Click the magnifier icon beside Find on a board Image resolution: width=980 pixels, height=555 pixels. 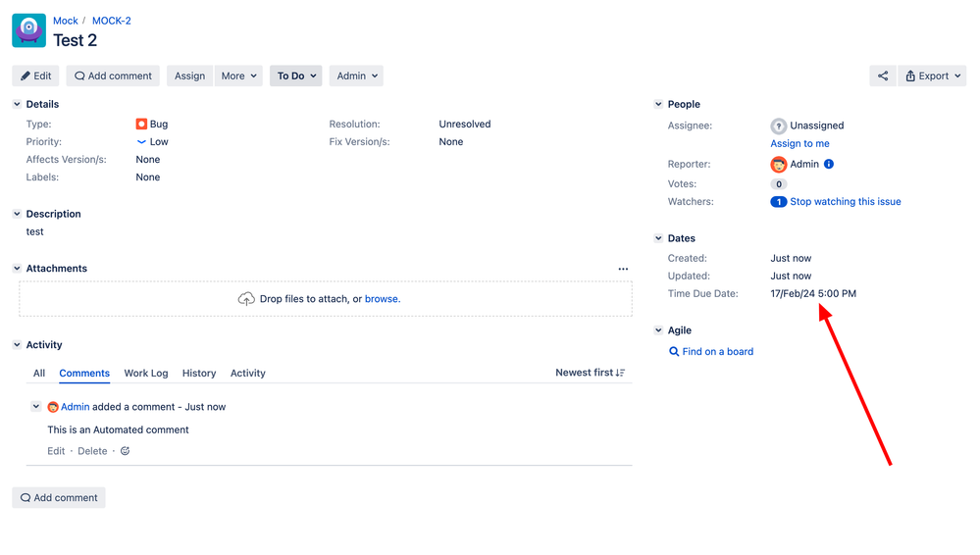674,351
